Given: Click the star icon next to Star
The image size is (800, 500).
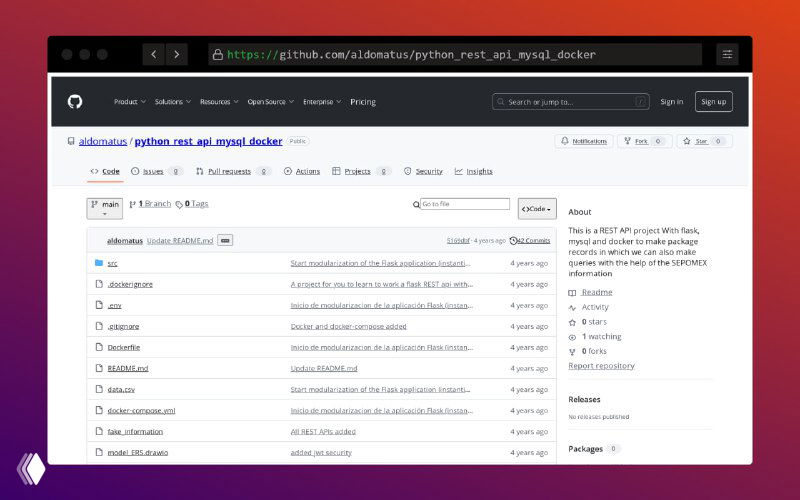Looking at the screenshot, I should pos(687,141).
